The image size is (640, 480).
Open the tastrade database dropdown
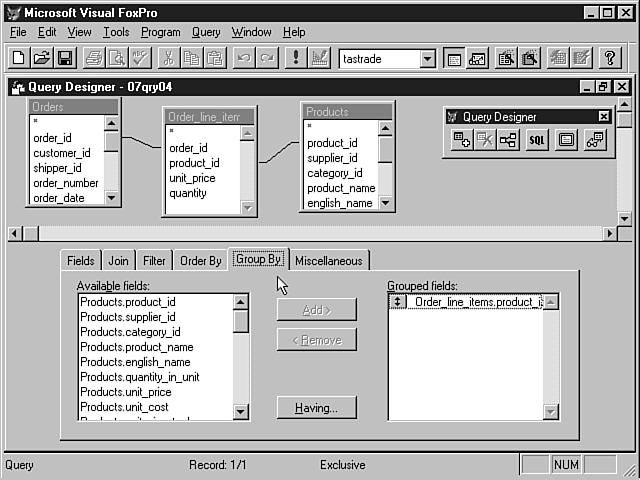pyautogui.click(x=427, y=59)
